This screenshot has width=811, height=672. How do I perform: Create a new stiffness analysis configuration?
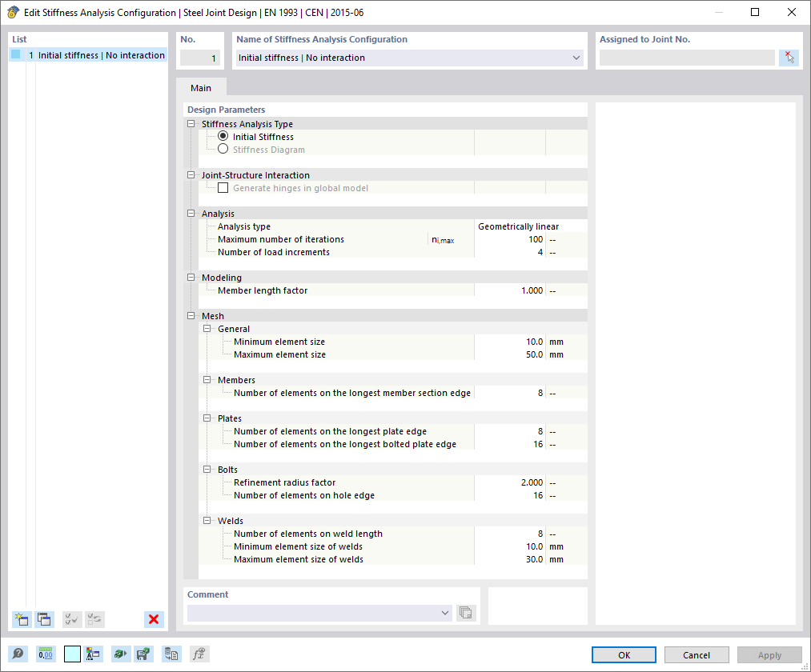point(22,618)
